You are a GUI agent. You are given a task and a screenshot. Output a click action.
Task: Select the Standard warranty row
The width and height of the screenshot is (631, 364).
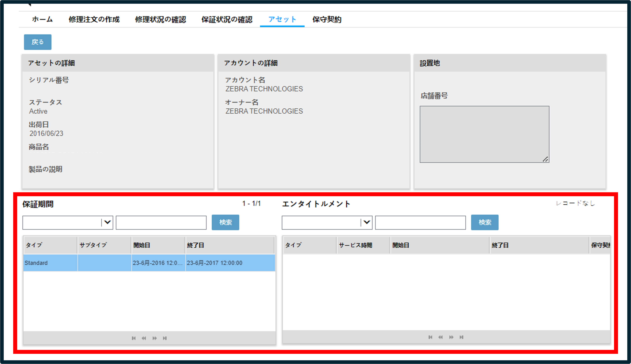(149, 263)
